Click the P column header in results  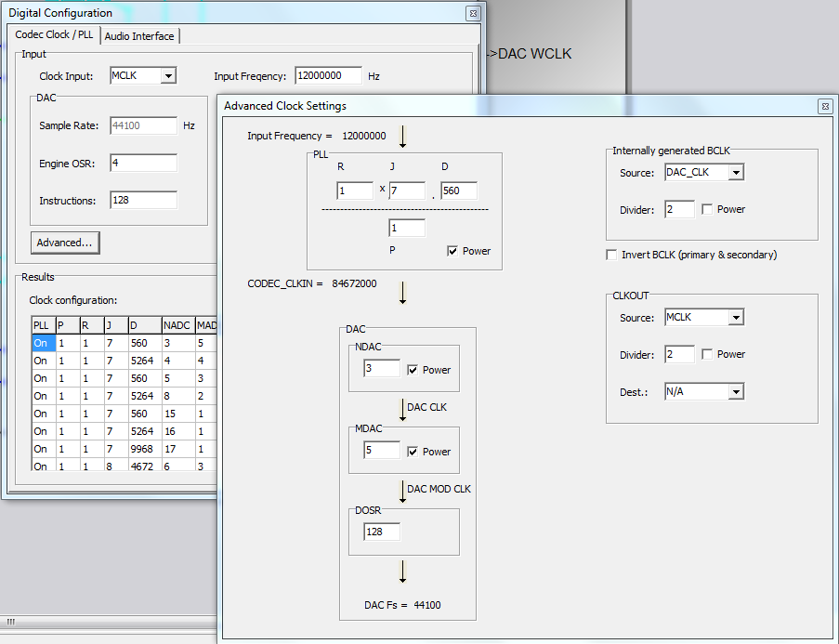click(68, 325)
